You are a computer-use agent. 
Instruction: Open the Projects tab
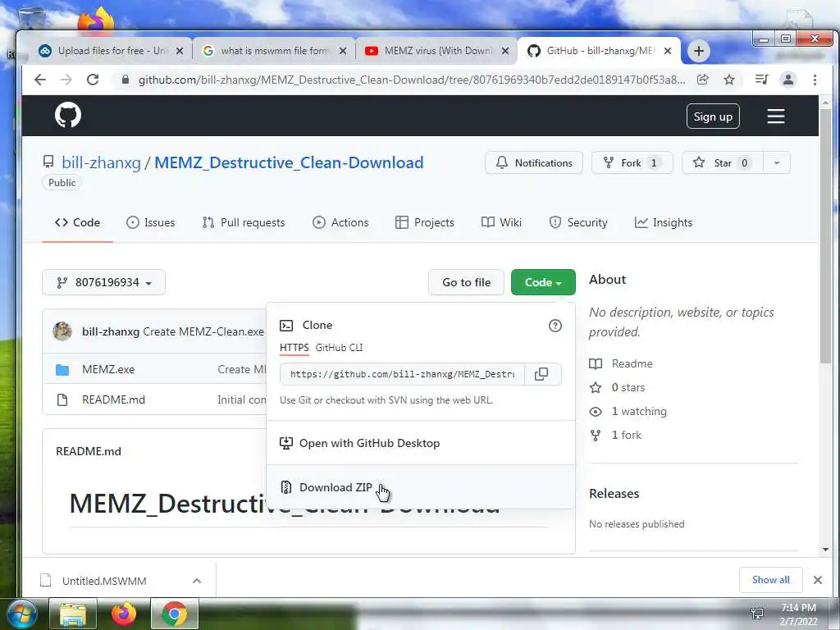425,222
